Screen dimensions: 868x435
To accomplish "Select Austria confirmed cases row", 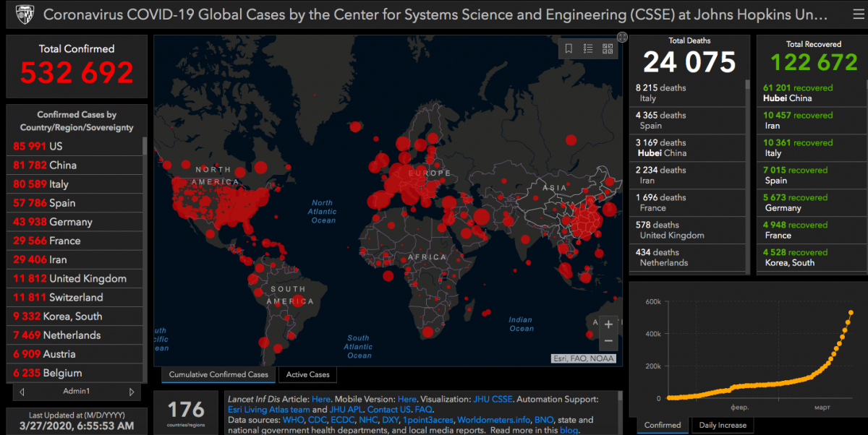I will tap(75, 353).
